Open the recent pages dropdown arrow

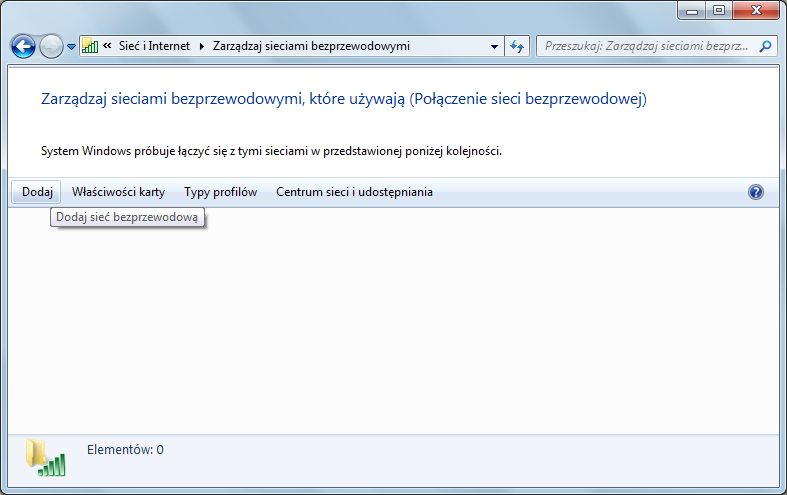[x=71, y=47]
